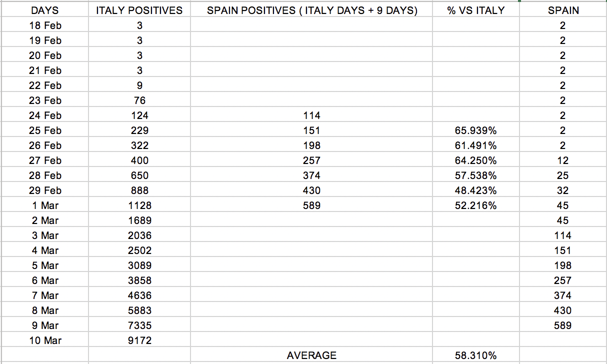The height and width of the screenshot is (364, 607).
Task: Click the 10 Mar date cell
Action: [x=45, y=340]
